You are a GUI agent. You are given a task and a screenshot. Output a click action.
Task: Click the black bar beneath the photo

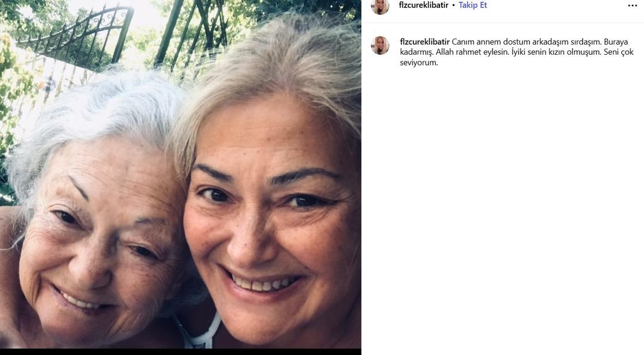180,351
